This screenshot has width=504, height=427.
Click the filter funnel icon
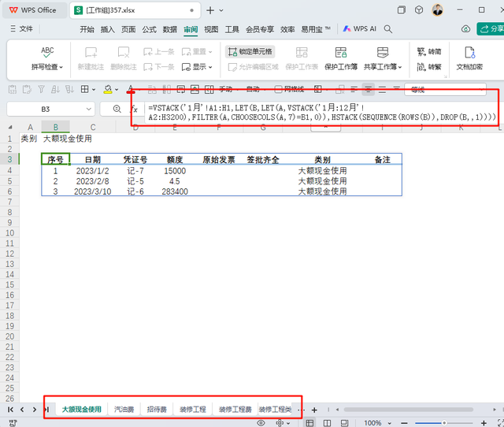click(x=41, y=89)
